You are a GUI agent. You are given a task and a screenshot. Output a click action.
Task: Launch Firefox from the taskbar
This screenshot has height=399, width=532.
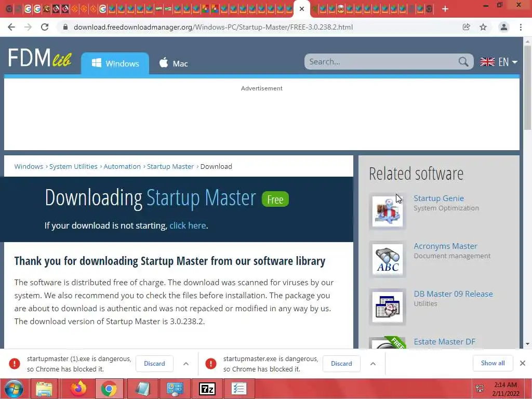pos(78,389)
